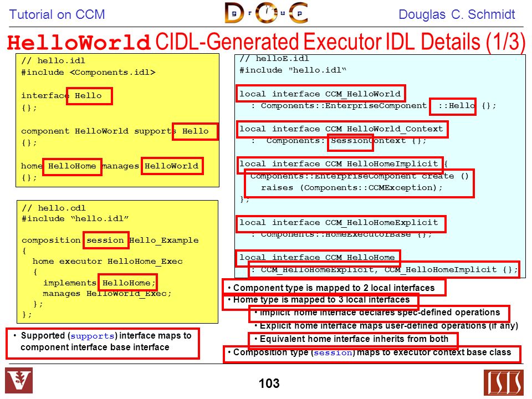Click 'Hello_Example' composition name

coord(164,240)
